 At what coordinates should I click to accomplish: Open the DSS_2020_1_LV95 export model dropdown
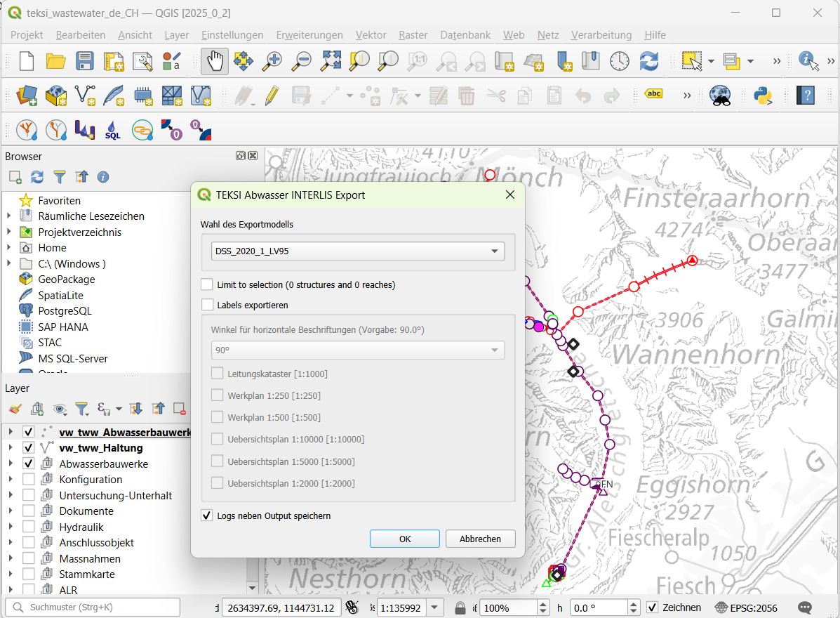click(x=358, y=251)
